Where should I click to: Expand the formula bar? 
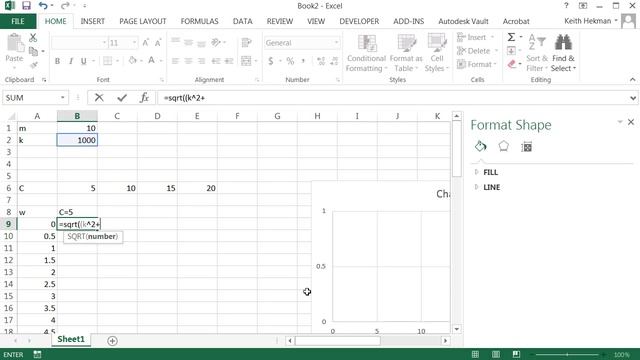point(633,98)
